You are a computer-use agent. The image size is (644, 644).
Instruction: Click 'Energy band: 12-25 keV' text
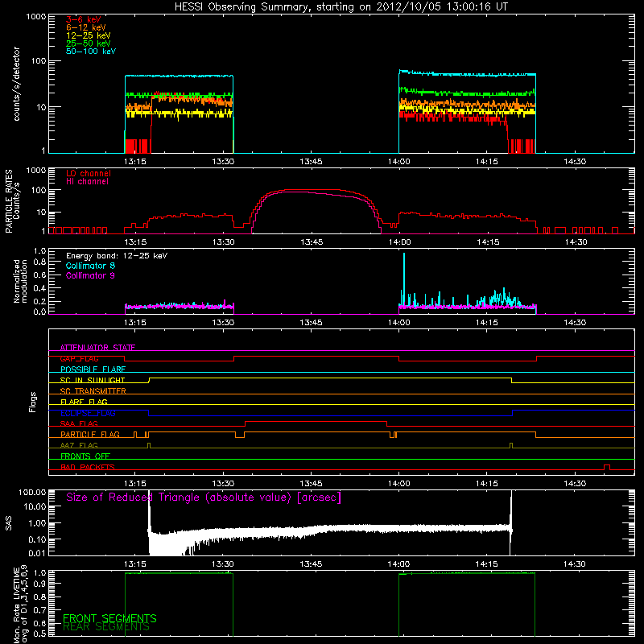coord(117,256)
